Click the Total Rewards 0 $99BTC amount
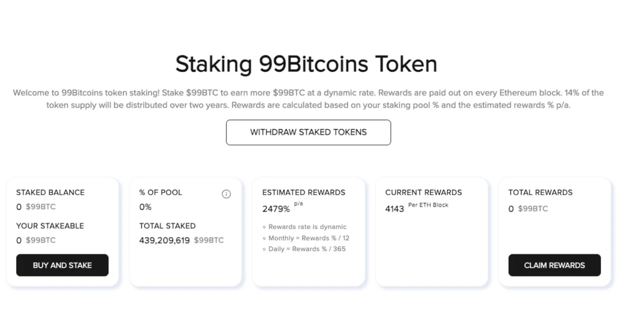Image resolution: width=644 pixels, height=309 pixels. [x=528, y=209]
